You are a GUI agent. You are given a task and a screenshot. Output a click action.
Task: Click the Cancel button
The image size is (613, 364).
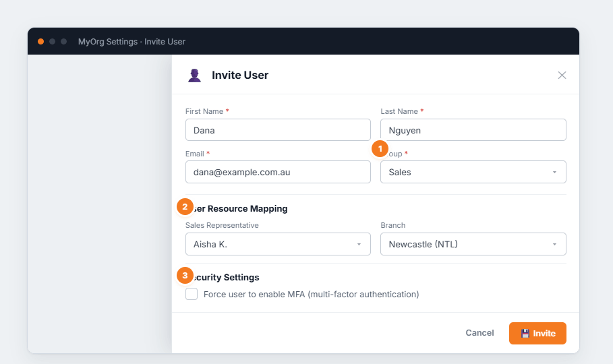click(479, 333)
